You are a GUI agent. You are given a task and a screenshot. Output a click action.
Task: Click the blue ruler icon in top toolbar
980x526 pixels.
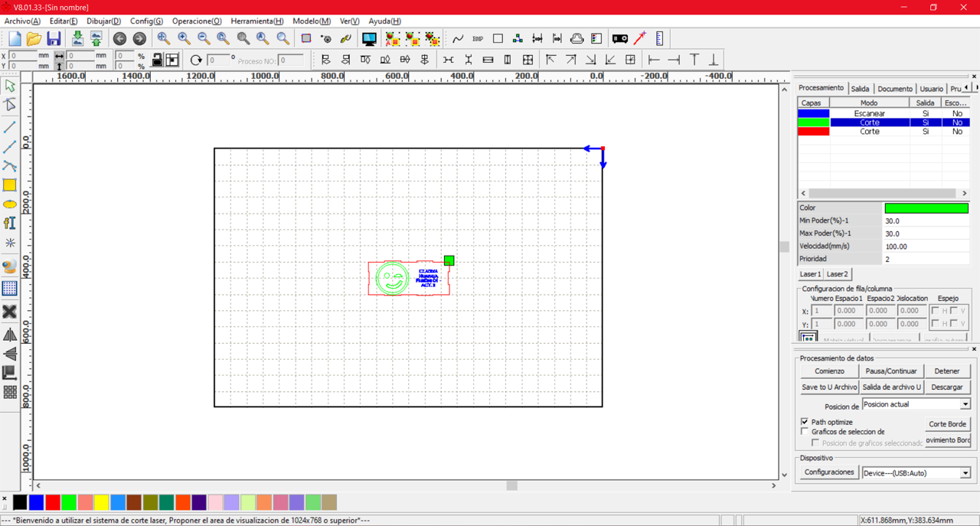[x=659, y=38]
